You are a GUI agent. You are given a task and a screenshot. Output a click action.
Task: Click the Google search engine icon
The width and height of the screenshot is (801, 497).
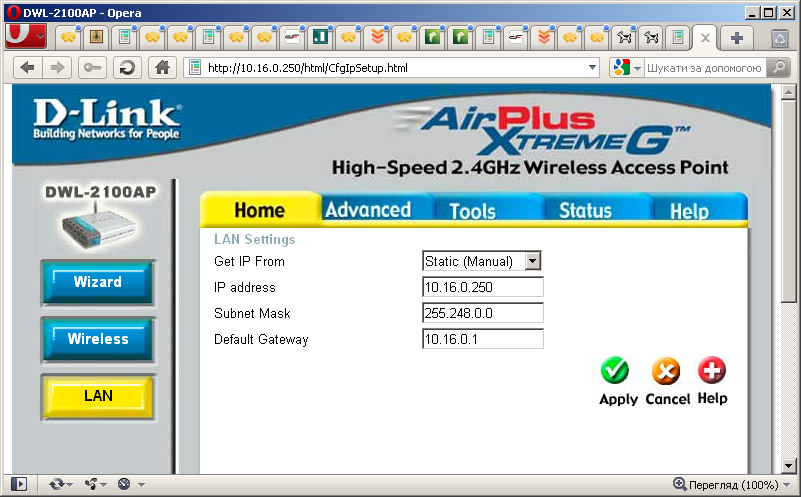(x=622, y=67)
